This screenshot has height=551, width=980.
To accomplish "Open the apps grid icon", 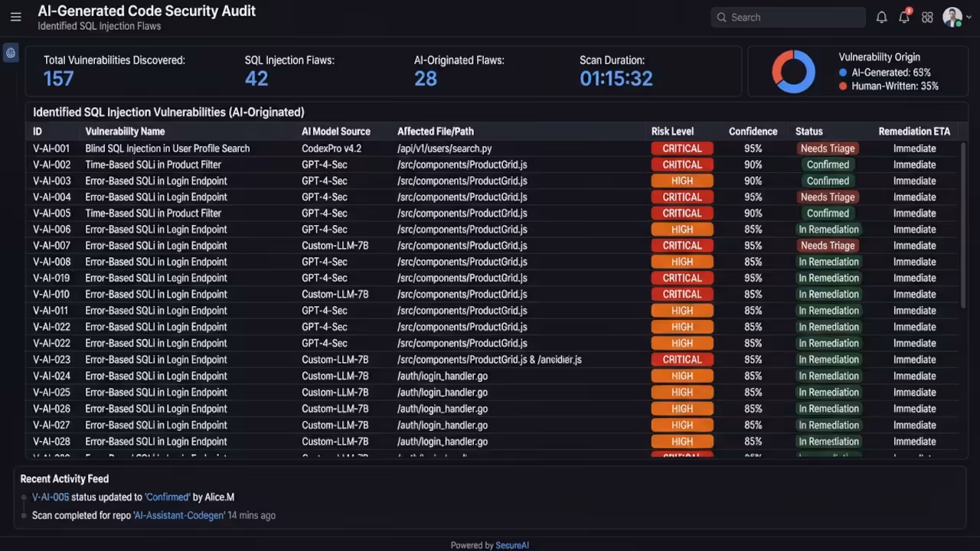I will pos(927,17).
